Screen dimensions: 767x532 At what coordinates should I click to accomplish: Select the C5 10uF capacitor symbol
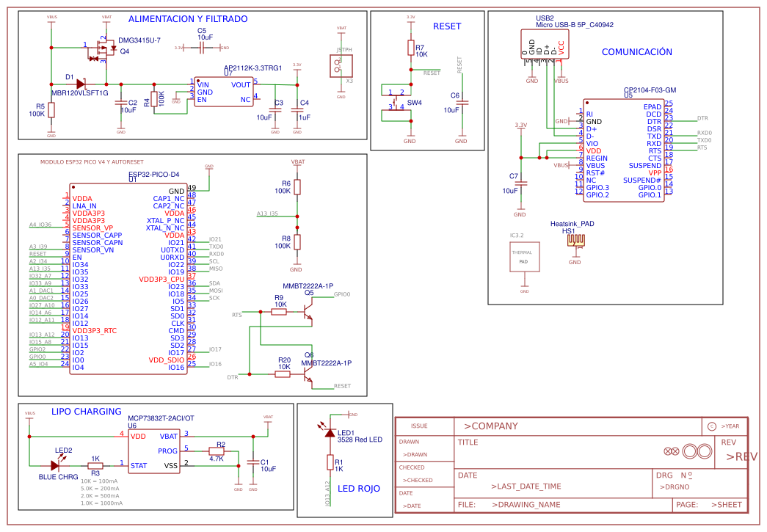[202, 48]
